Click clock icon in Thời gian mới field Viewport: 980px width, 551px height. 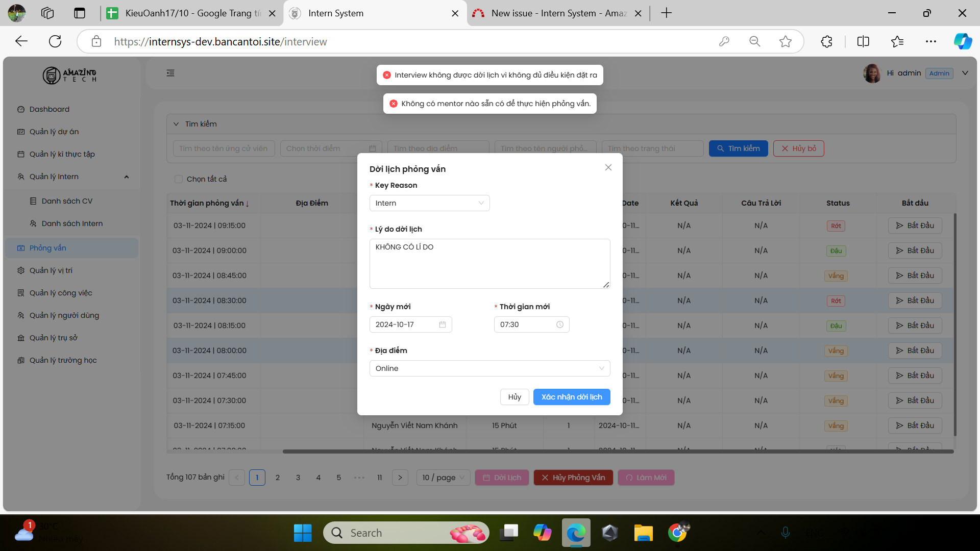(559, 324)
